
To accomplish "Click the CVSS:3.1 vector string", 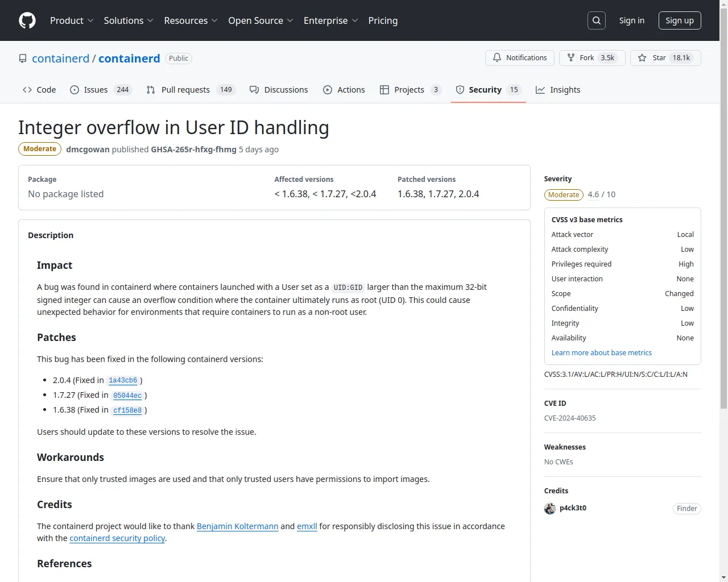I will click(x=616, y=375).
